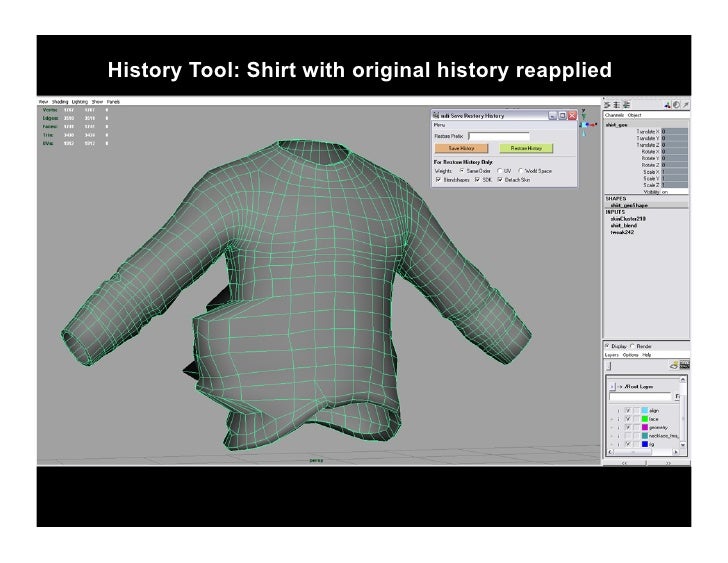Select the World Space weights option

click(x=520, y=172)
